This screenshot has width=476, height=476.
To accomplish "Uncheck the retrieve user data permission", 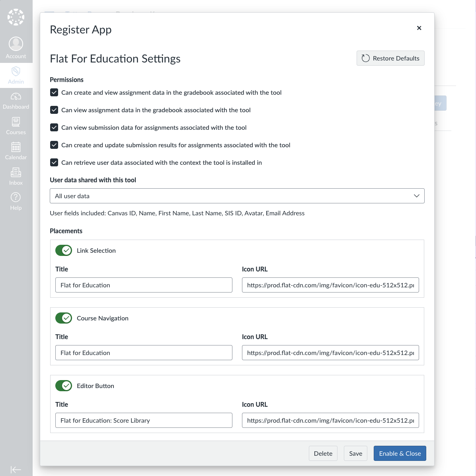I will point(54,162).
